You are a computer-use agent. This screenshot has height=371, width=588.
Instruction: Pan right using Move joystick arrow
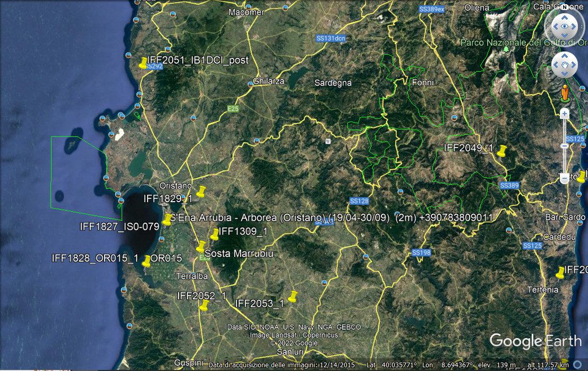(x=575, y=65)
